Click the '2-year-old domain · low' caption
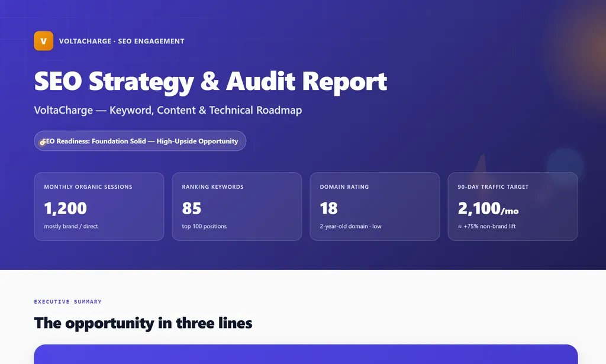The image size is (606, 364). (x=350, y=227)
